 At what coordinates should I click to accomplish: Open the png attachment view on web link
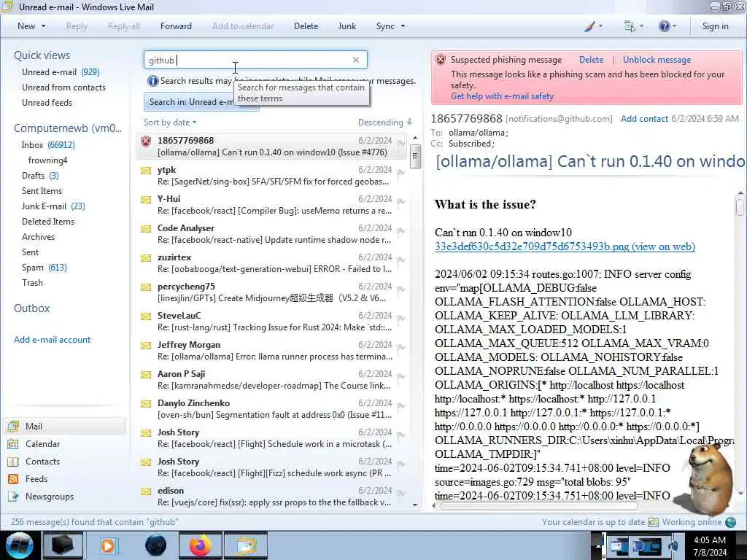(565, 246)
